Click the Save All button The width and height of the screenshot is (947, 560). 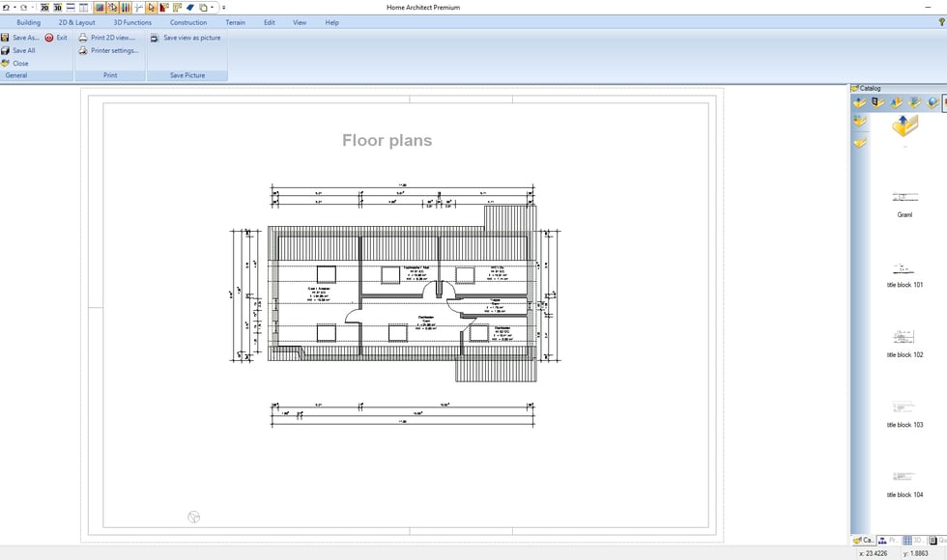(18, 50)
